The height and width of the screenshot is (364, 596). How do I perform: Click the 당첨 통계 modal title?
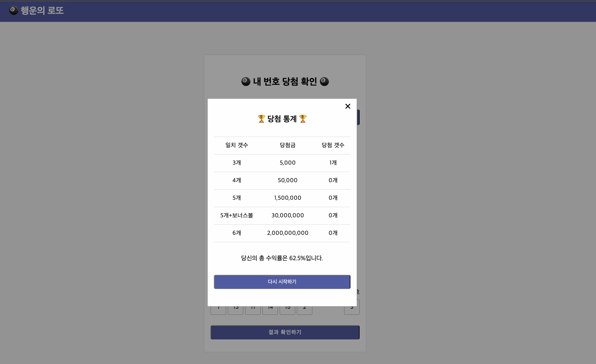[x=282, y=119]
